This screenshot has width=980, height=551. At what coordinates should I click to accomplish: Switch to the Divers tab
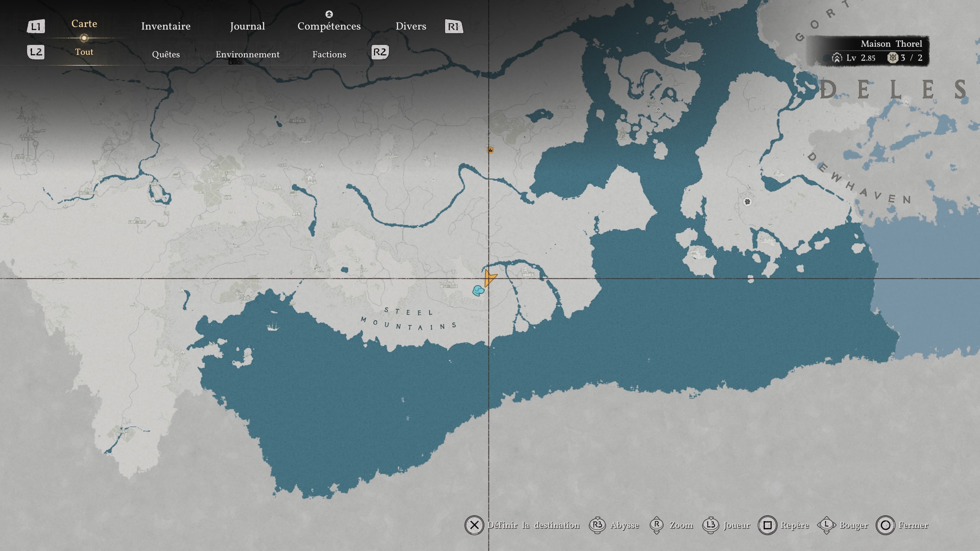tap(411, 26)
